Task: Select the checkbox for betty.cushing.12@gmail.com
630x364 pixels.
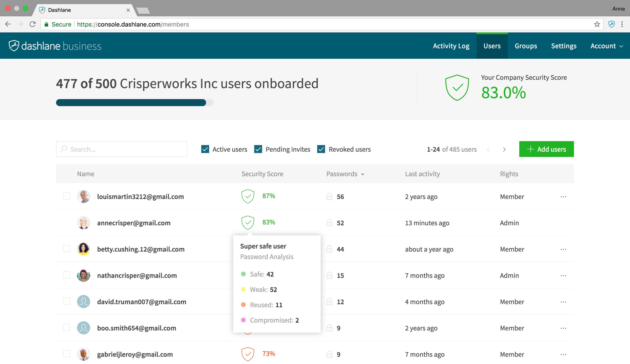Action: coord(67,249)
